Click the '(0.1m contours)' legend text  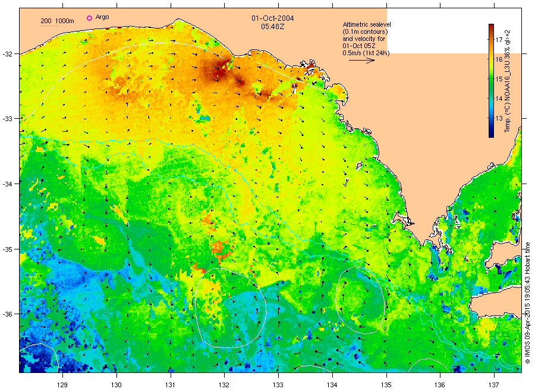(365, 31)
